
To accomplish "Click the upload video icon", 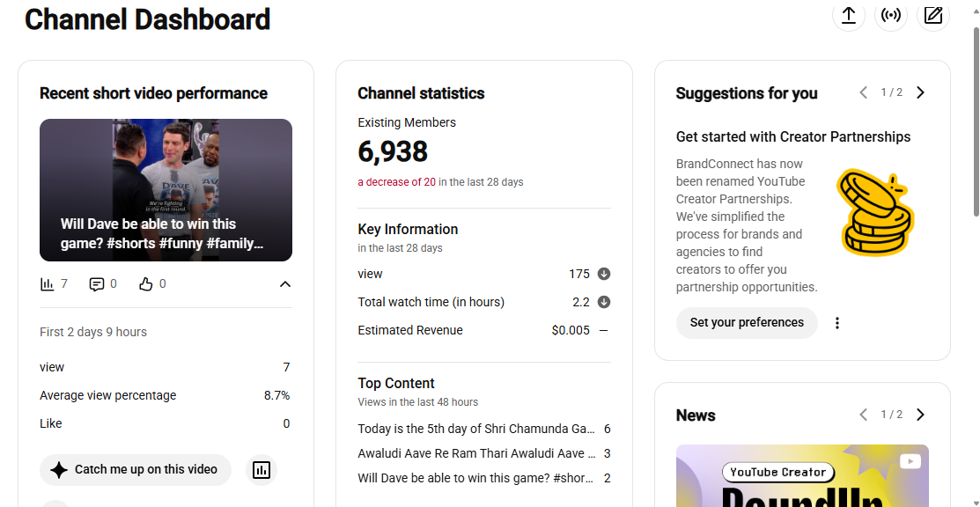I will click(x=848, y=15).
